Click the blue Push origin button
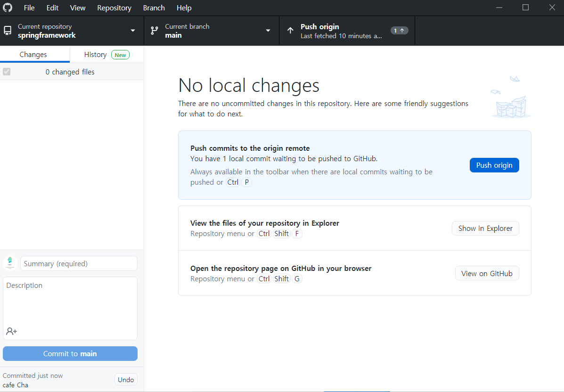The width and height of the screenshot is (564, 392). [x=494, y=165]
